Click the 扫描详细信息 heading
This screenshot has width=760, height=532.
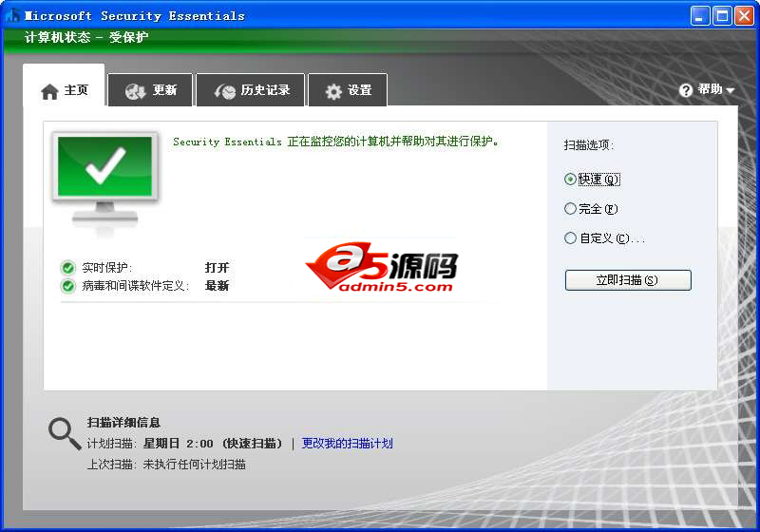pyautogui.click(x=123, y=423)
